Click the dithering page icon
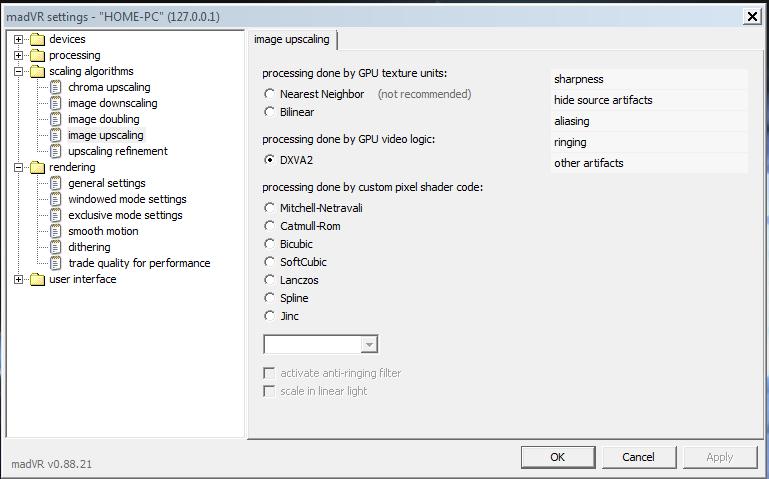The height and width of the screenshot is (479, 769). pyautogui.click(x=56, y=247)
